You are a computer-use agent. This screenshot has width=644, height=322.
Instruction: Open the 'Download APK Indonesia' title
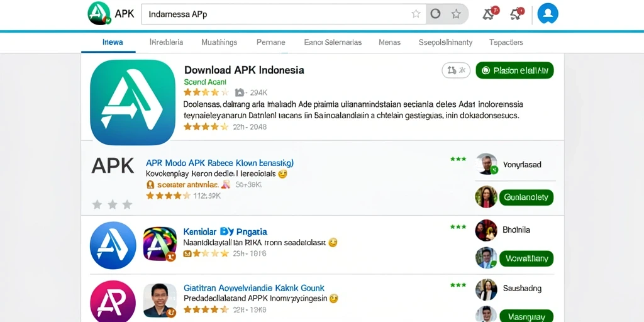tap(244, 70)
